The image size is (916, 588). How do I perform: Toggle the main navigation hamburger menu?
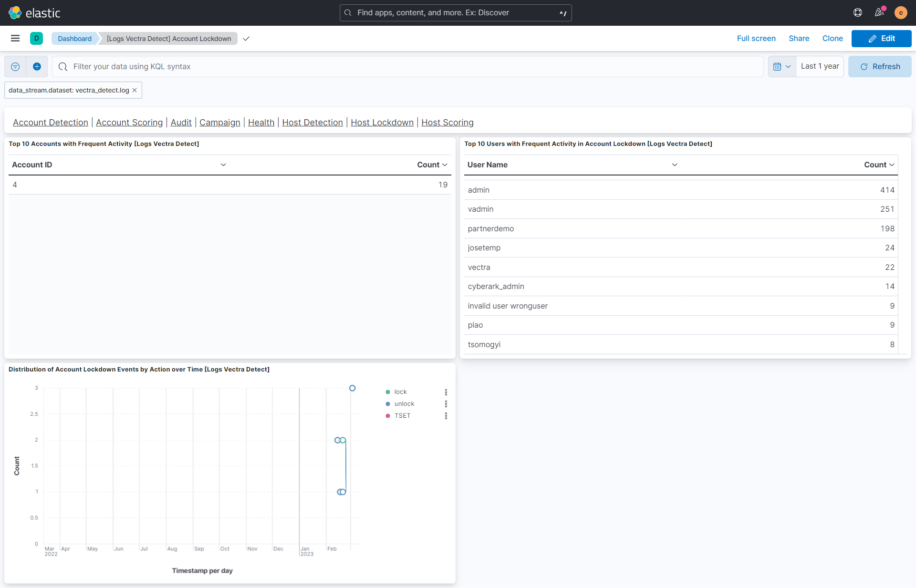click(x=15, y=39)
